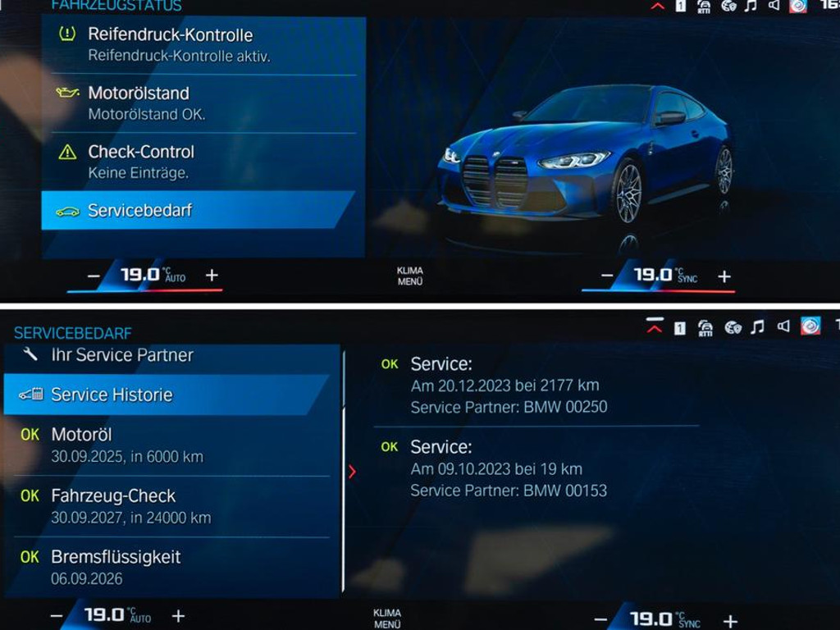Viewport: 840px width, 630px height.
Task: Tap the yellow oil can icon
Action: pyautogui.click(x=67, y=93)
